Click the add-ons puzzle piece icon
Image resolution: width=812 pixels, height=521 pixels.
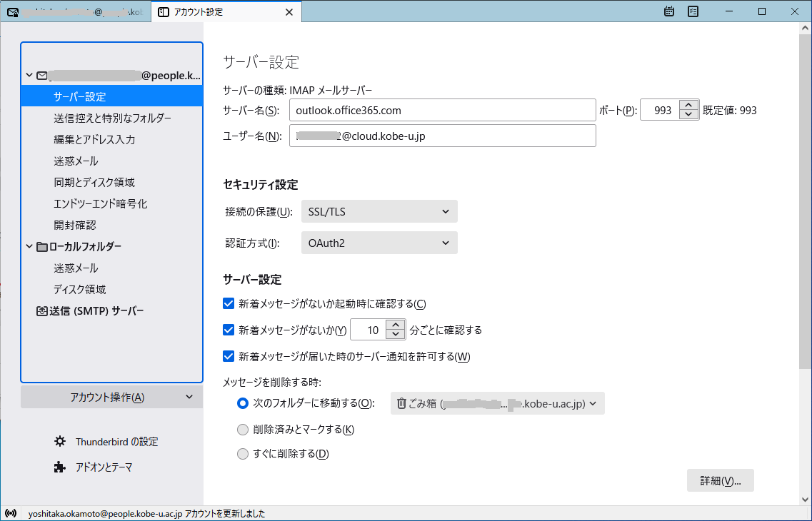60,467
